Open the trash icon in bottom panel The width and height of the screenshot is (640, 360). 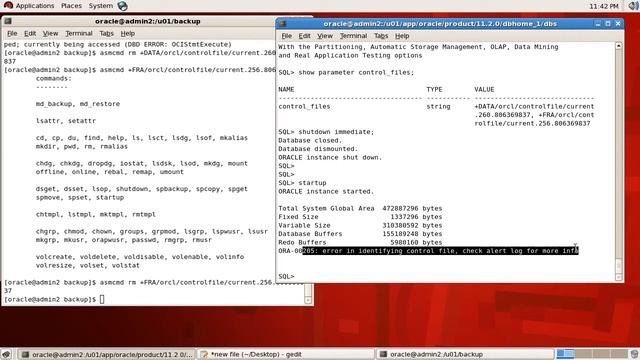(x=634, y=354)
